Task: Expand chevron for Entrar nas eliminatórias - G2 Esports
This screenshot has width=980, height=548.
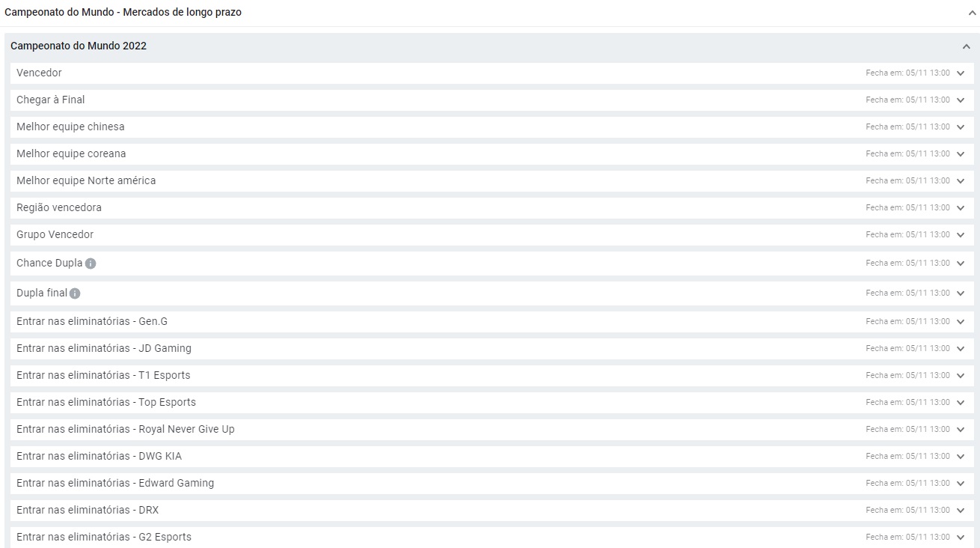Action: click(x=961, y=538)
